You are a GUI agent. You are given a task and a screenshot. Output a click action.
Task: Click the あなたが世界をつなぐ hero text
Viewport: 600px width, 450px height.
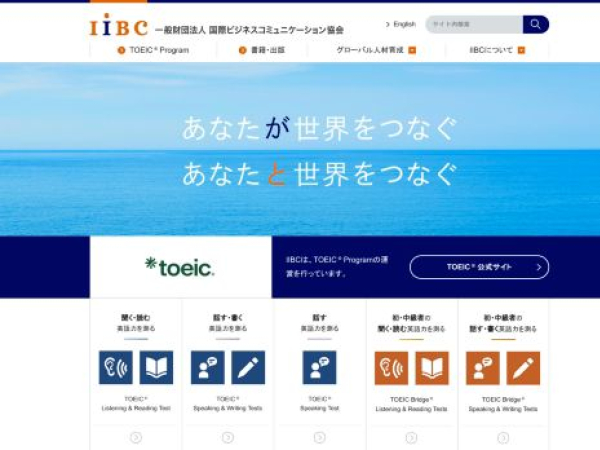point(320,128)
